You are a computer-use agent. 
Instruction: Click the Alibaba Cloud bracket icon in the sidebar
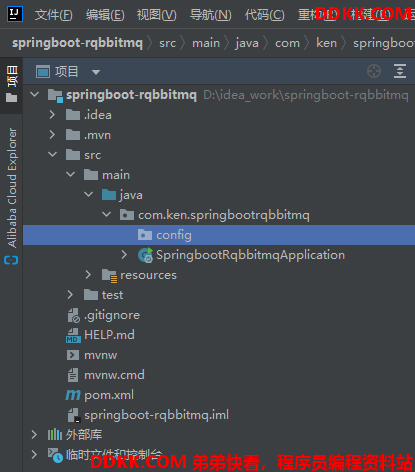tap(11, 260)
